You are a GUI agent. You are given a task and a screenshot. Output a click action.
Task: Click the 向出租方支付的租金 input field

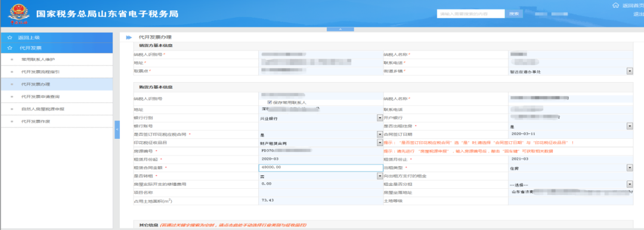coord(570,176)
